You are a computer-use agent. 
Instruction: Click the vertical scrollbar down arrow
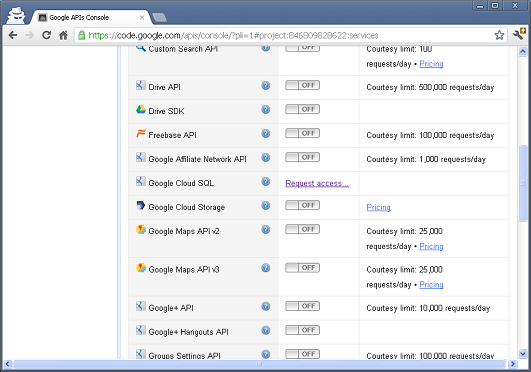[523, 354]
